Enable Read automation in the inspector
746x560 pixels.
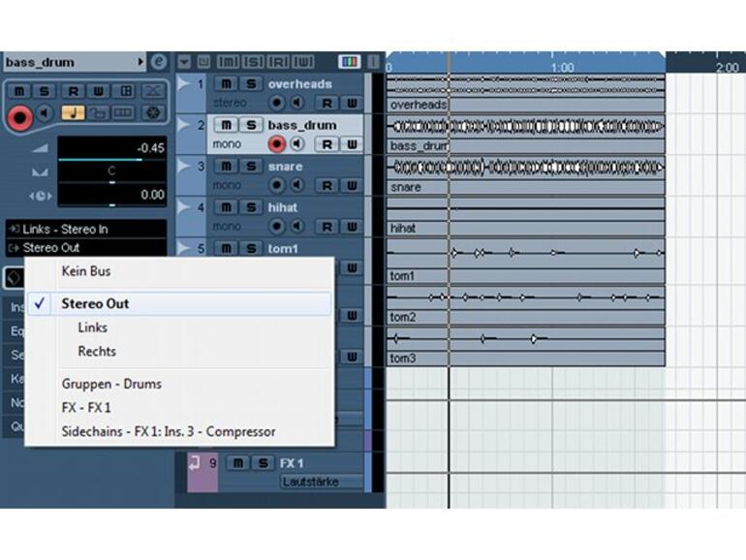pos(73,90)
